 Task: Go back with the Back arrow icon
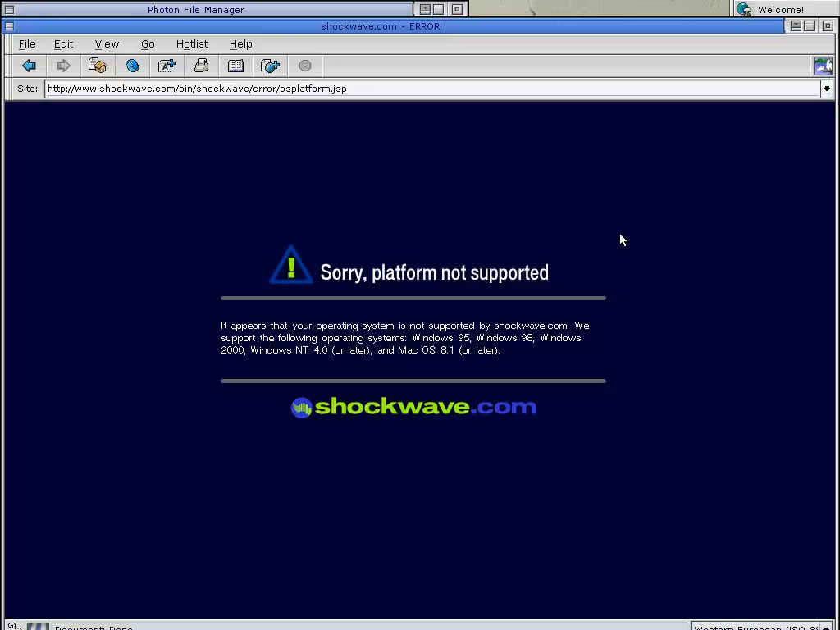point(29,66)
